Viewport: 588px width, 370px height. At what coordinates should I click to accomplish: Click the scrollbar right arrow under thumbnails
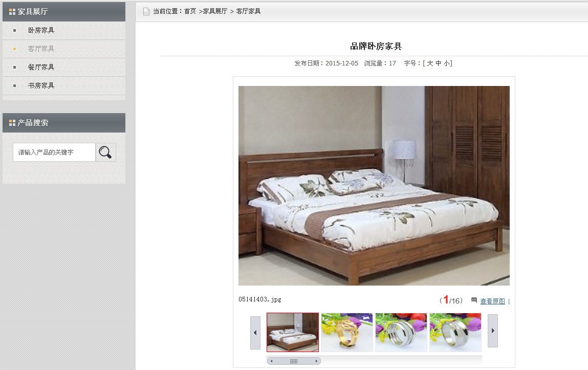[316, 361]
